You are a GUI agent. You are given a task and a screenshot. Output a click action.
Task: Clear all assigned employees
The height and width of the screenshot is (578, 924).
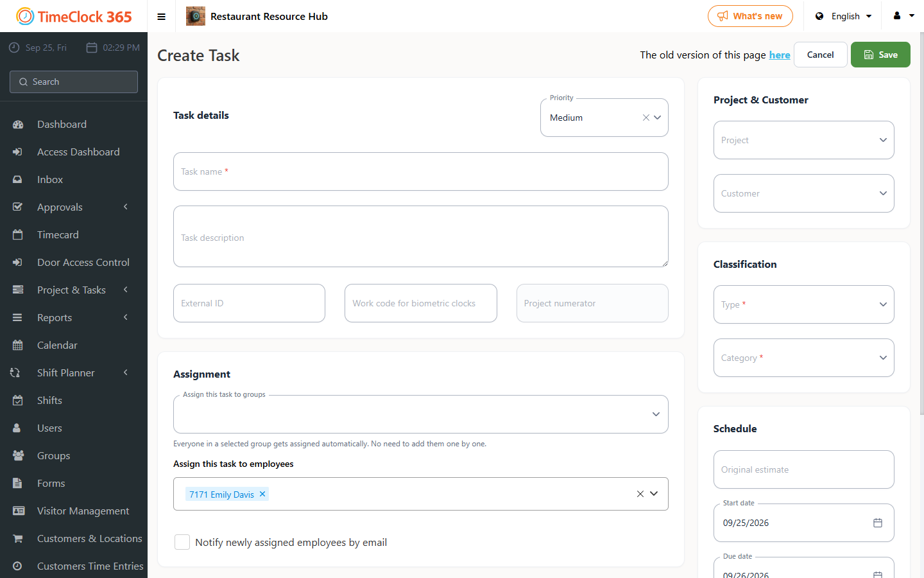[x=640, y=494]
